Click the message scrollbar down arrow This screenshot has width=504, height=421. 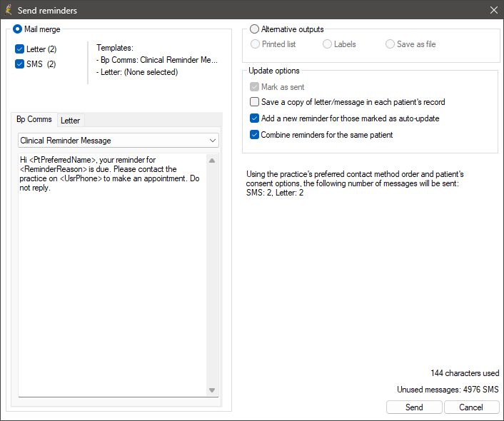pos(212,390)
